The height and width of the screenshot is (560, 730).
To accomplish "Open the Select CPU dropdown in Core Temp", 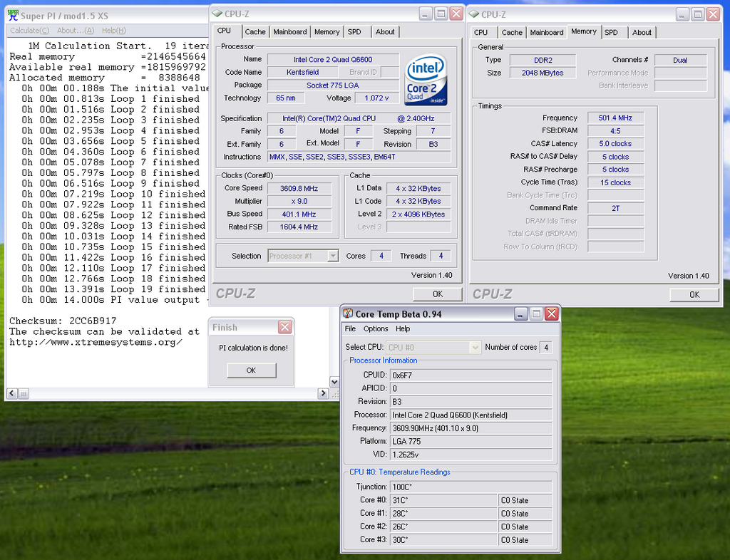I will [x=475, y=348].
